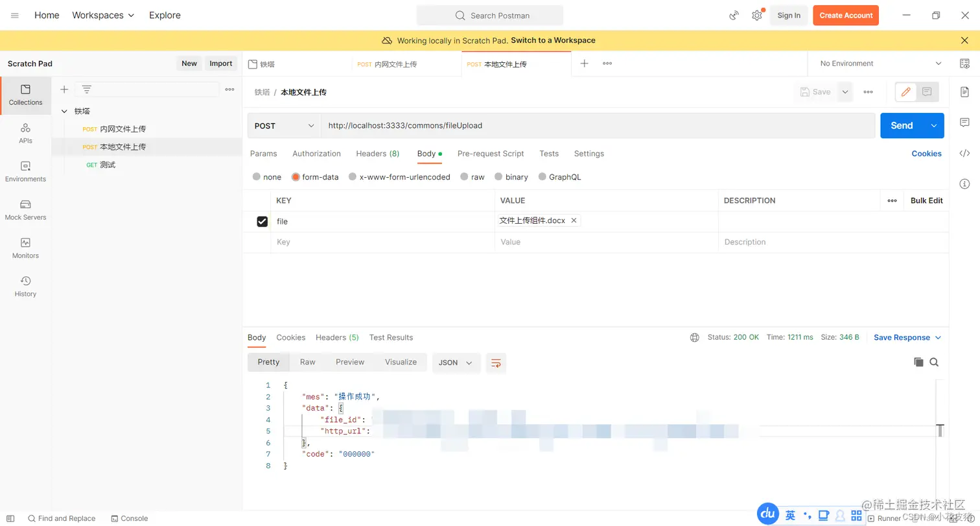The width and height of the screenshot is (980, 526).
Task: Select the raw body type
Action: (465, 176)
